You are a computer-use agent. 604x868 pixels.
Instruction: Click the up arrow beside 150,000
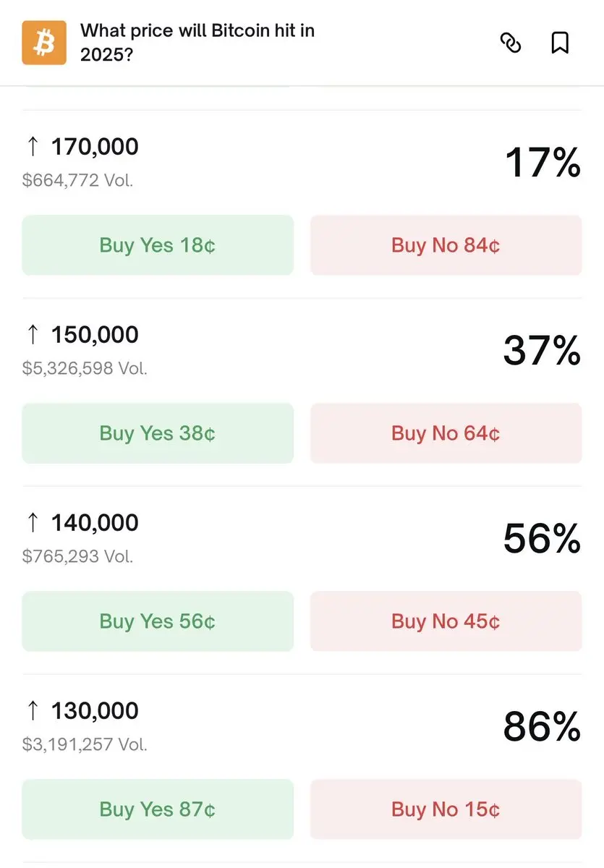33,335
